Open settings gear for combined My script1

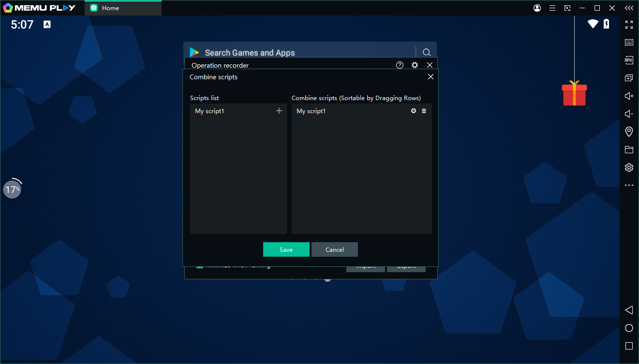[x=414, y=111]
